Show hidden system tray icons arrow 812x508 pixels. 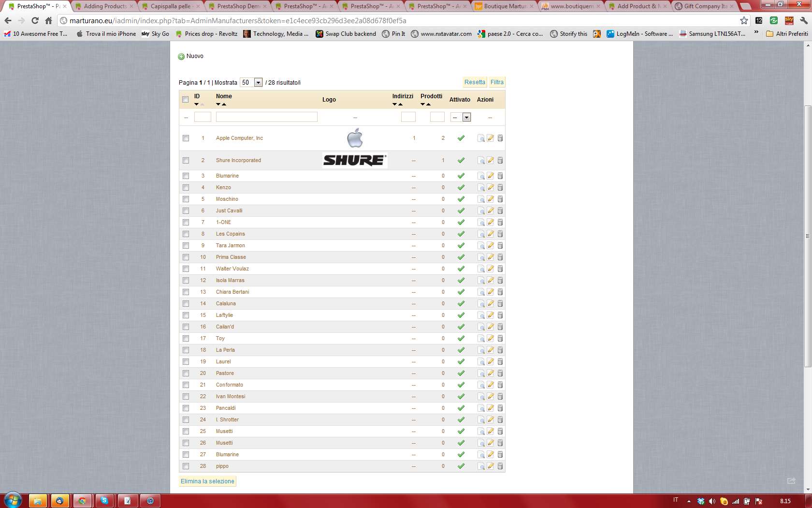coord(689,501)
